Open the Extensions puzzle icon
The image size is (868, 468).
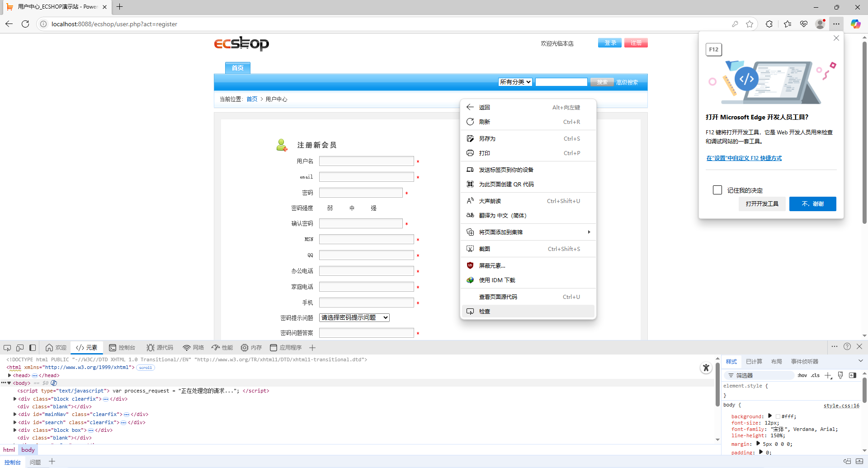click(x=769, y=24)
